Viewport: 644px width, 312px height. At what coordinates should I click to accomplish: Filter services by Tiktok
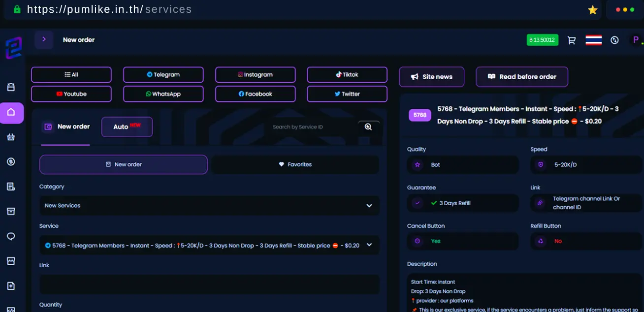pos(347,75)
